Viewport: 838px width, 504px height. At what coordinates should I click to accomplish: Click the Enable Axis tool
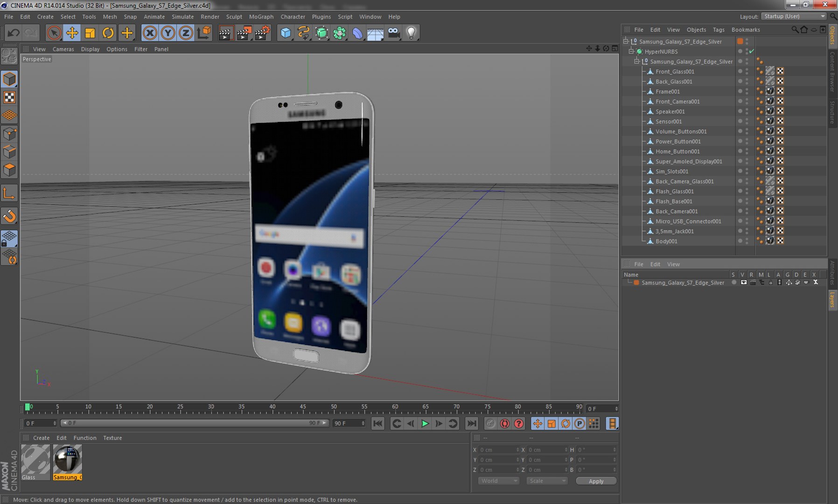pos(9,193)
